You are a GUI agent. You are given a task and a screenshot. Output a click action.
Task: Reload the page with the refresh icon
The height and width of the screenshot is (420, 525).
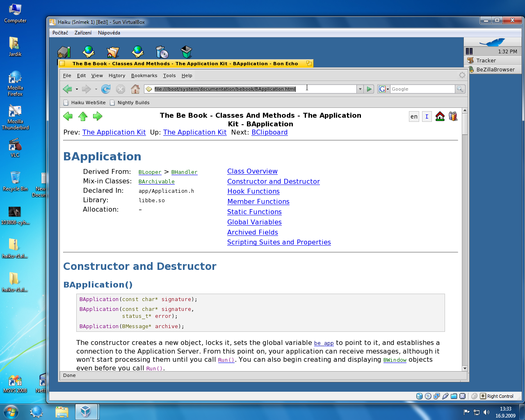pyautogui.click(x=106, y=89)
